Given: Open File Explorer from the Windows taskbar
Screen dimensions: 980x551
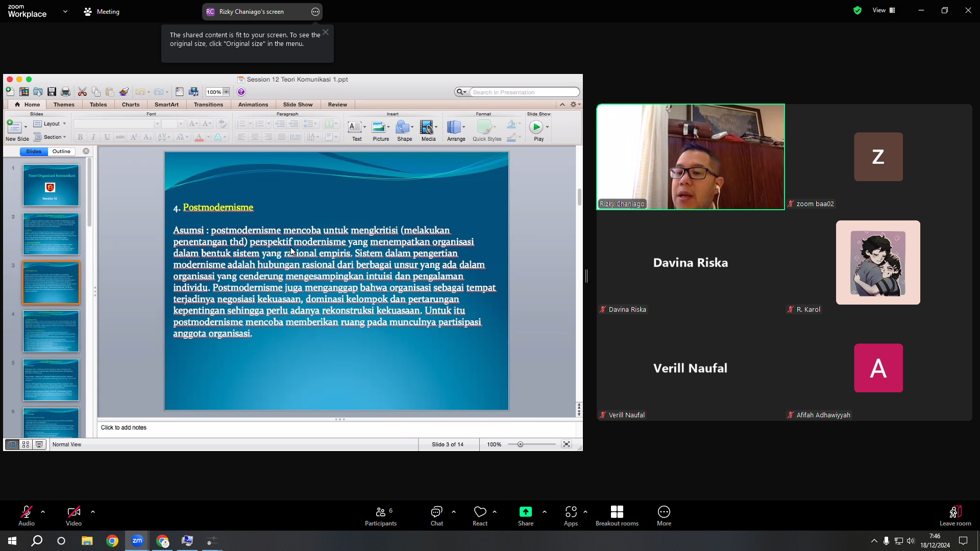Looking at the screenshot, I should coord(87,541).
